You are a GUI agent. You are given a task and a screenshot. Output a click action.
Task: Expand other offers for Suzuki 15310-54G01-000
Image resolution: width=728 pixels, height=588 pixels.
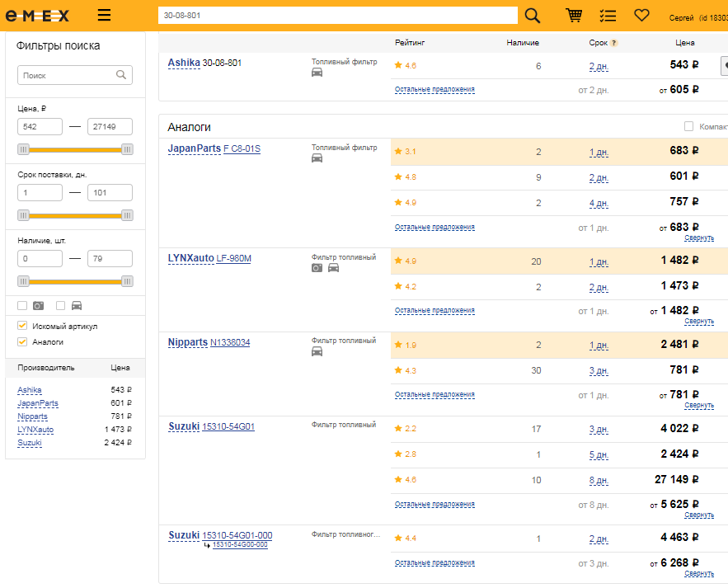[x=434, y=562]
